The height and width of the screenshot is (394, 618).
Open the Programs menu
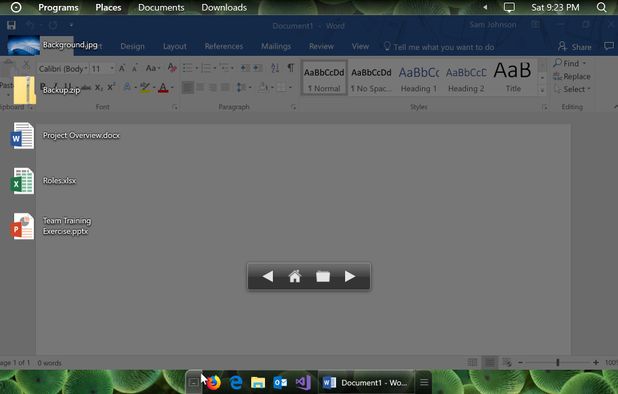click(58, 7)
